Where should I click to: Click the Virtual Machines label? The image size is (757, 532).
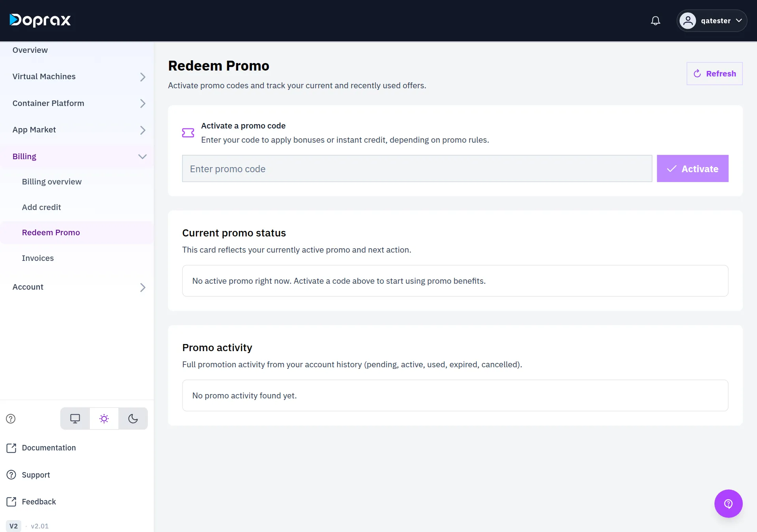(x=44, y=76)
